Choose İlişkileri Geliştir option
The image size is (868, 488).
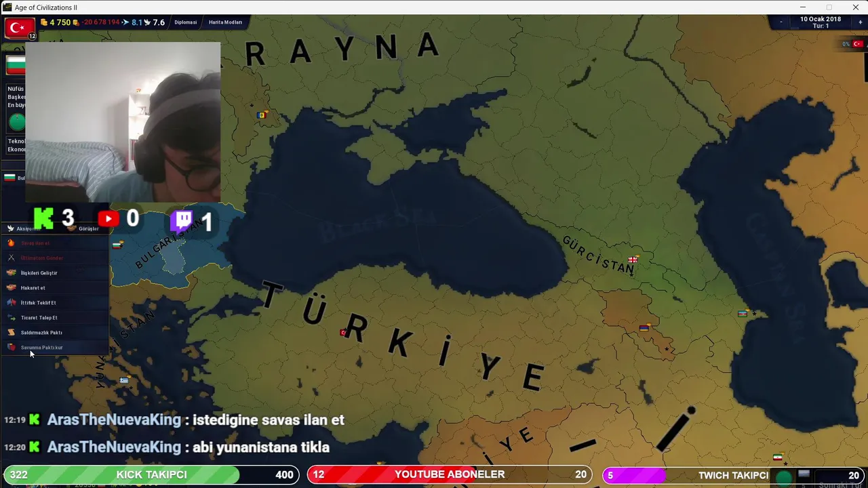click(54, 273)
